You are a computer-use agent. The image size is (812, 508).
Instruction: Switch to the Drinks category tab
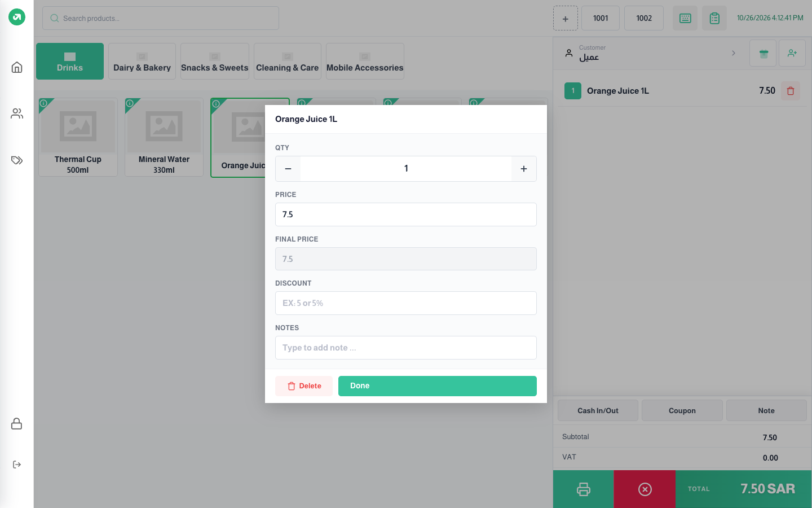(x=70, y=61)
